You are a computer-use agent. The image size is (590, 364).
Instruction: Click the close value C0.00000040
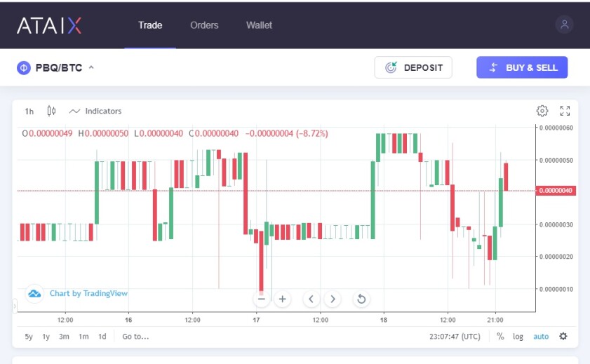(214, 133)
